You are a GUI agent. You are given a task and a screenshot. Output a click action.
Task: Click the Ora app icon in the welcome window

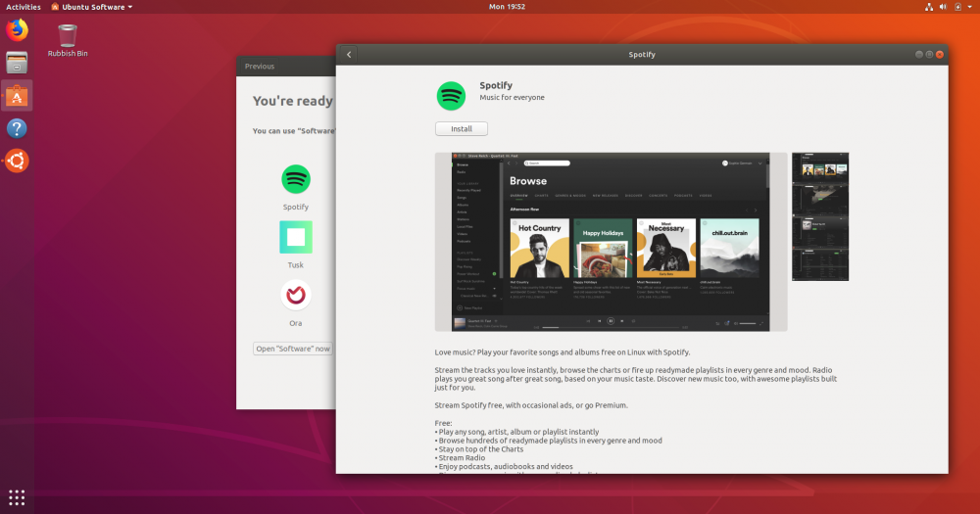[296, 295]
